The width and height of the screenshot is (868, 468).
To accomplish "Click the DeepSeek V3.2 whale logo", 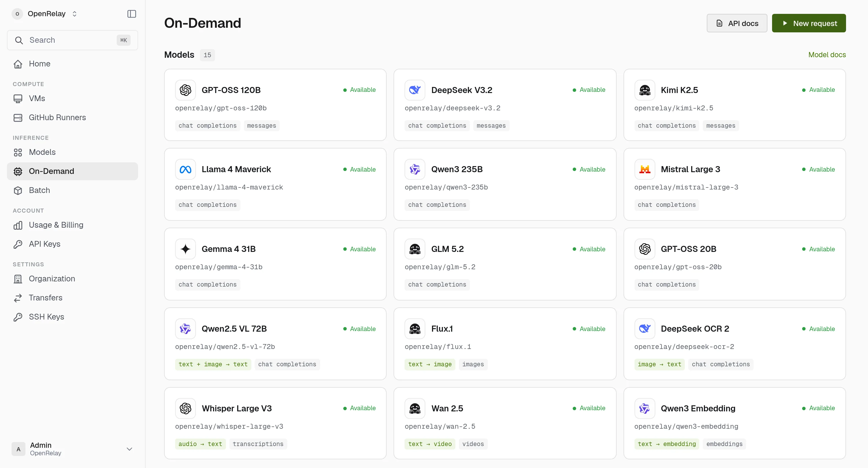I will pos(415,90).
